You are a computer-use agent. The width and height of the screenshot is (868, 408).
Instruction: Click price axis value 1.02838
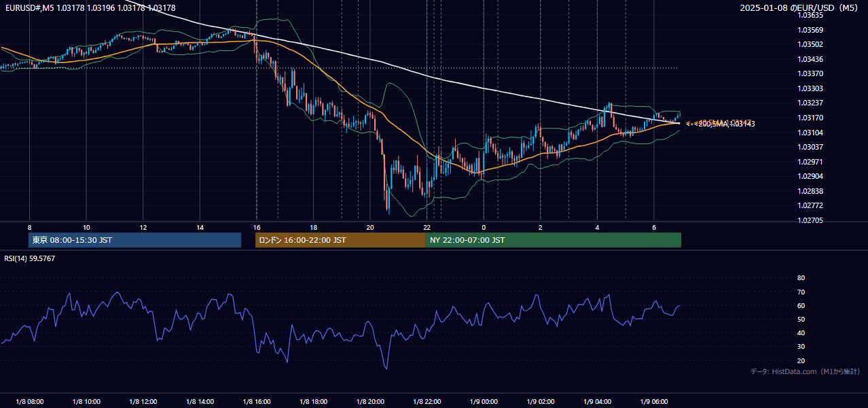810,191
